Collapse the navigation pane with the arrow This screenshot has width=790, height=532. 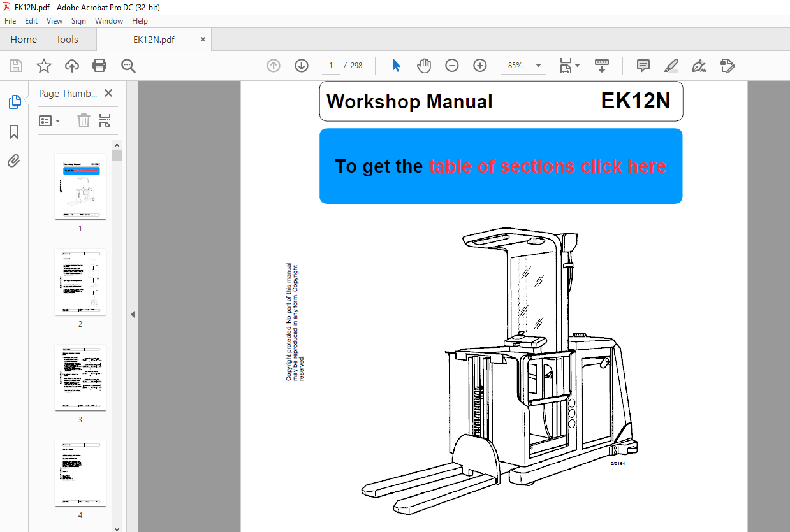point(132,314)
